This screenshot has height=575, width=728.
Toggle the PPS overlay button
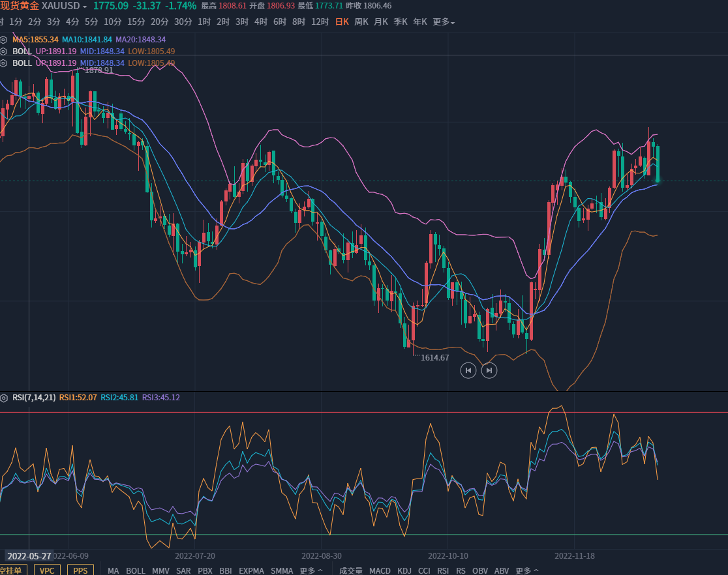pyautogui.click(x=80, y=570)
